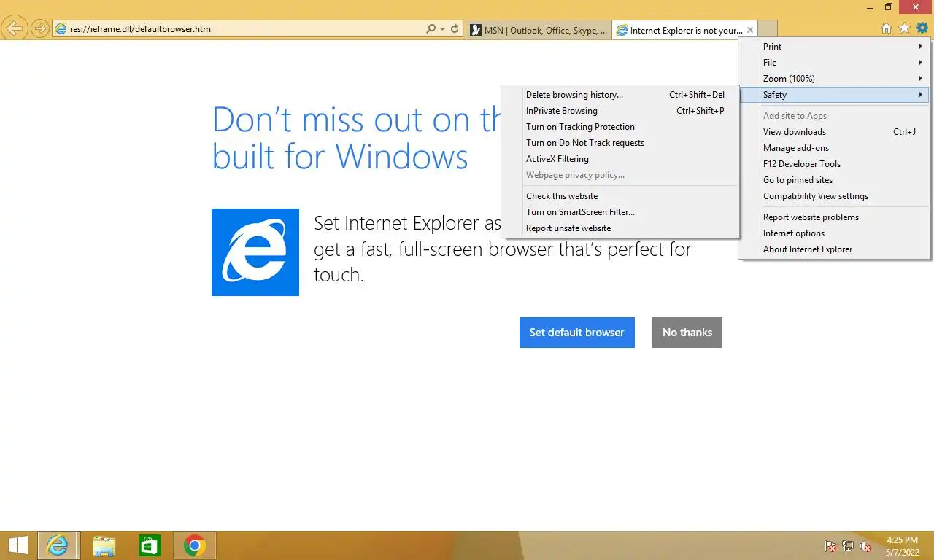Click the browser Forward arrow button
934x560 pixels.
pos(40,29)
